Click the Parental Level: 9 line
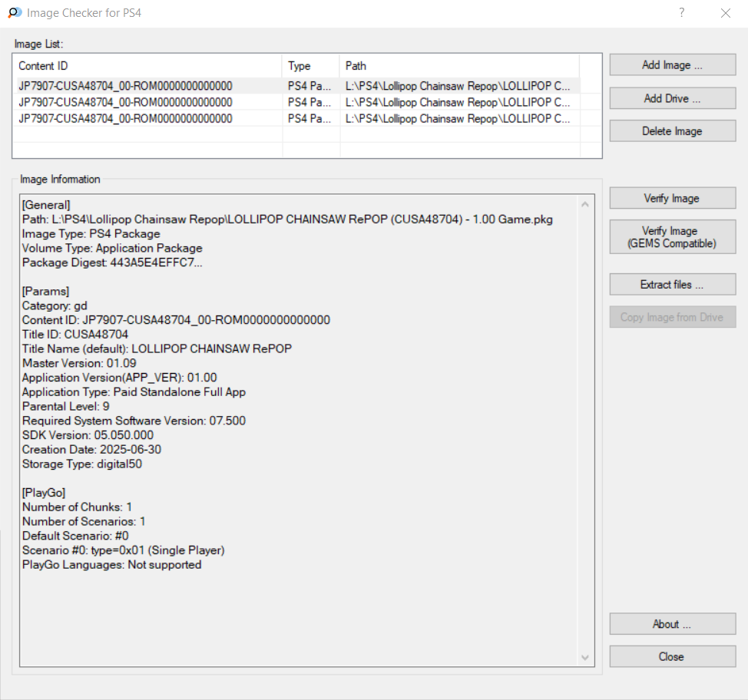This screenshot has width=748, height=700. click(66, 406)
